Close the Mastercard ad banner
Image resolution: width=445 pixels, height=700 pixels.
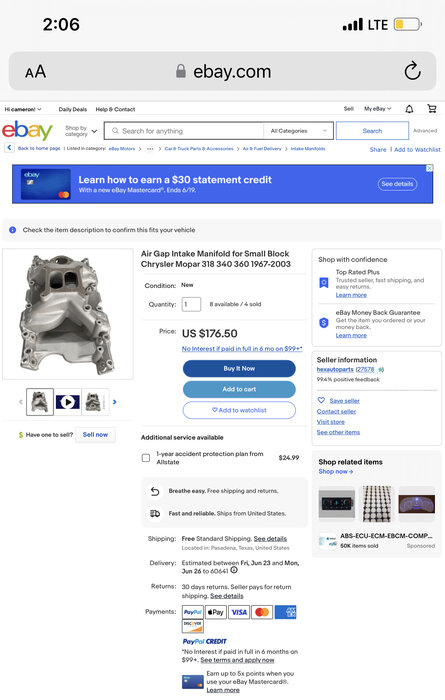[429, 168]
